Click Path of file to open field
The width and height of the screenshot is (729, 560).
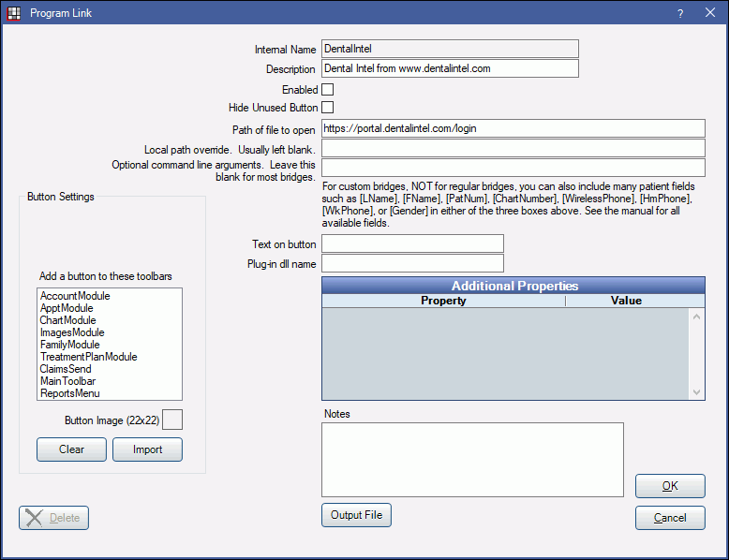click(x=513, y=128)
